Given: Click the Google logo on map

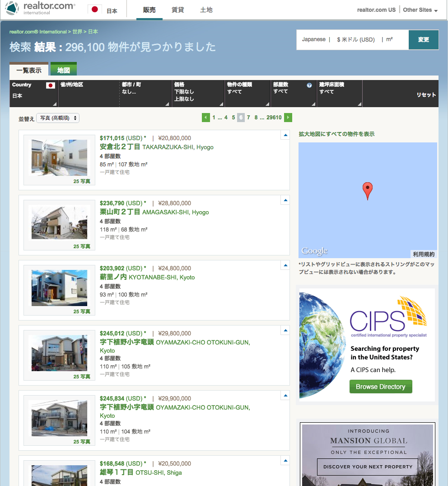Looking at the screenshot, I should point(314,251).
